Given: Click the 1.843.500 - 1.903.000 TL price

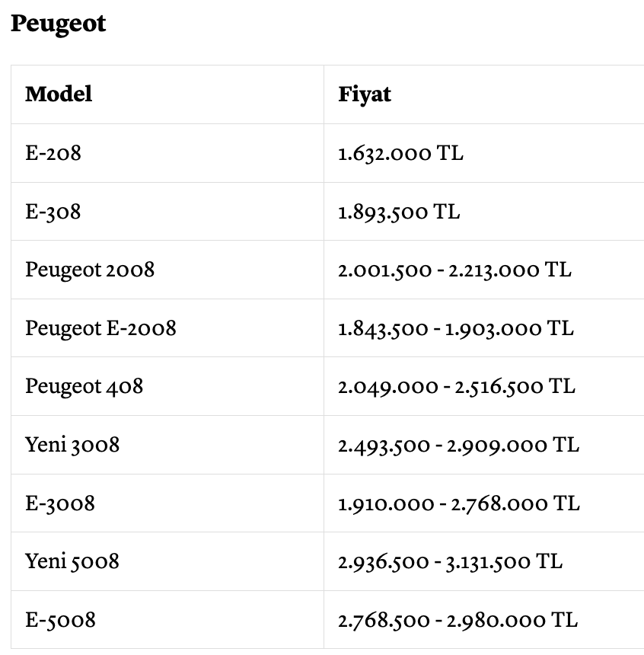Looking at the screenshot, I should pyautogui.click(x=456, y=329).
